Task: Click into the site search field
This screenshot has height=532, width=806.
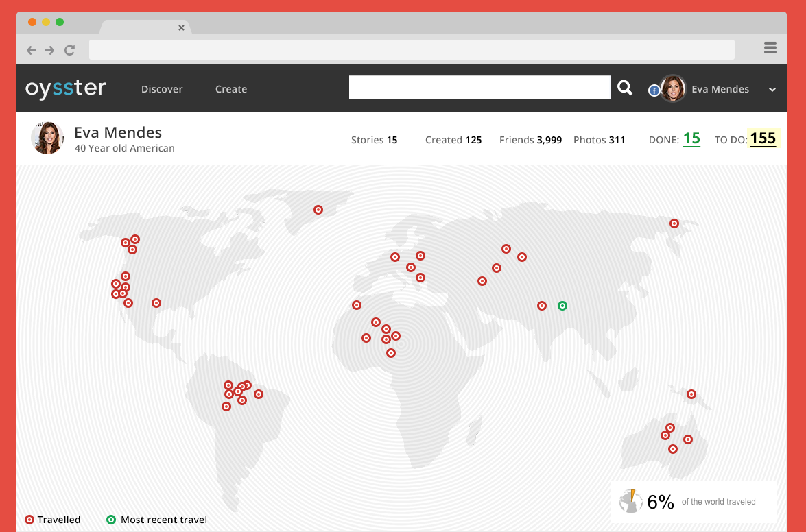Action: click(479, 88)
